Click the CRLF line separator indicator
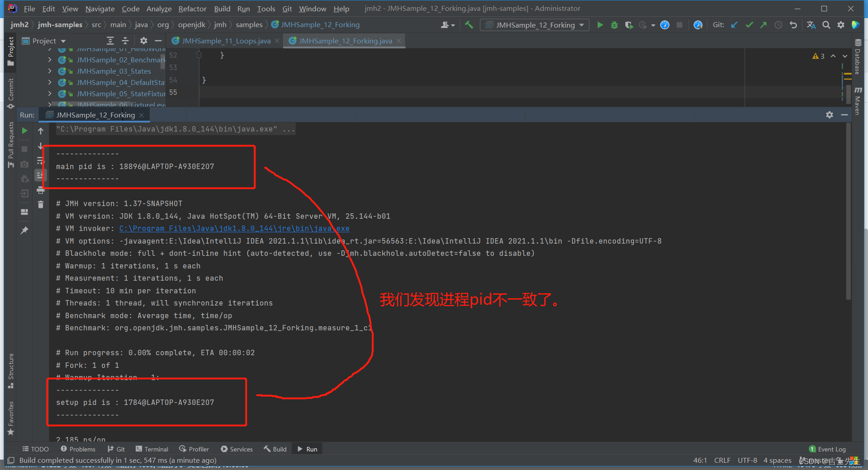Image resolution: width=868 pixels, height=470 pixels. tap(722, 460)
